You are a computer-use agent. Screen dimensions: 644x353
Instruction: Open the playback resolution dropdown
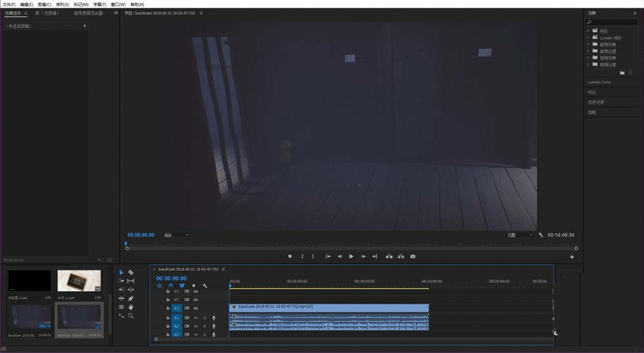point(520,235)
